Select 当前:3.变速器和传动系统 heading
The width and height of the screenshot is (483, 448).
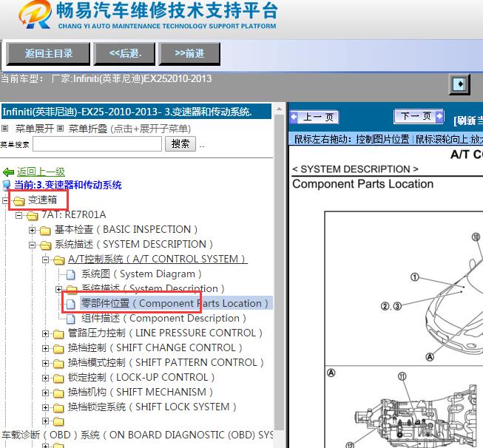[68, 185]
